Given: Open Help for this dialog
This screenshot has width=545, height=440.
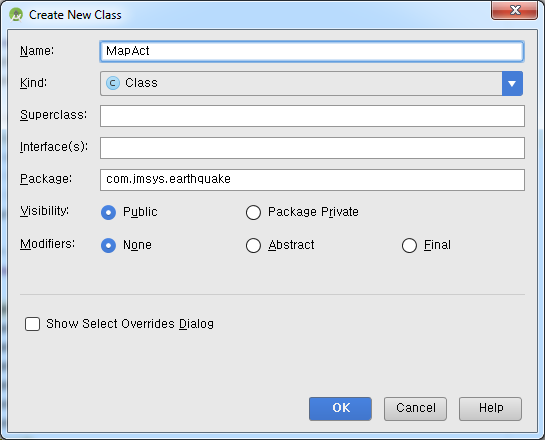Looking at the screenshot, I should [x=490, y=409].
